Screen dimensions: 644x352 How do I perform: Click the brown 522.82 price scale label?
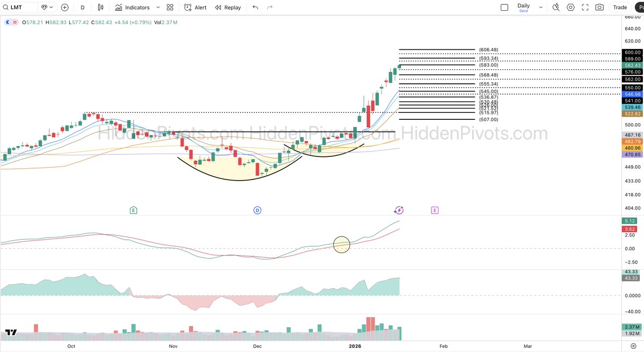pyautogui.click(x=633, y=114)
